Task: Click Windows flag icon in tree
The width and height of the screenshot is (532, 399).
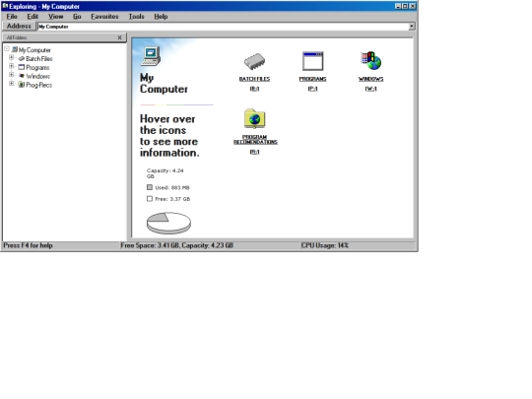Action: click(x=22, y=76)
